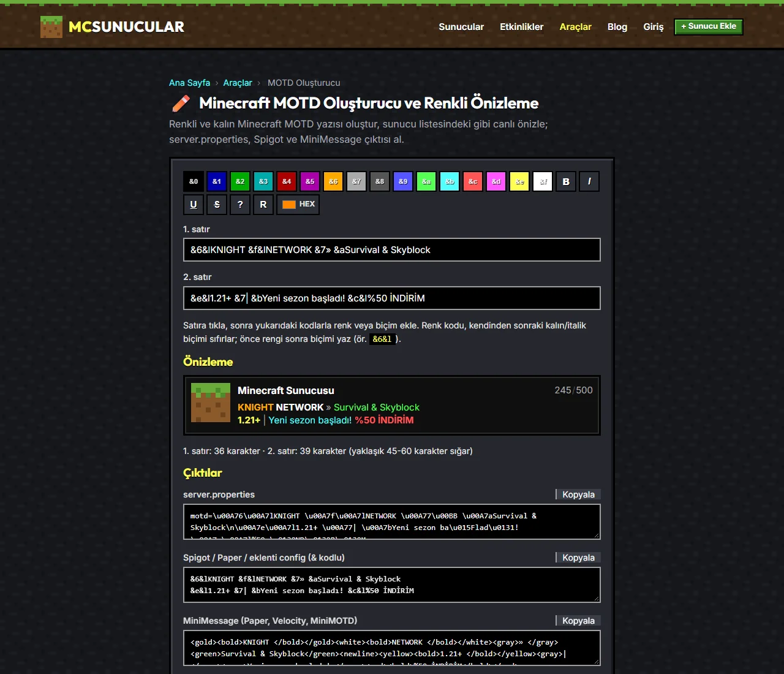
Task: Click the "Survival & Skyblock" preview text
Action: (377, 407)
